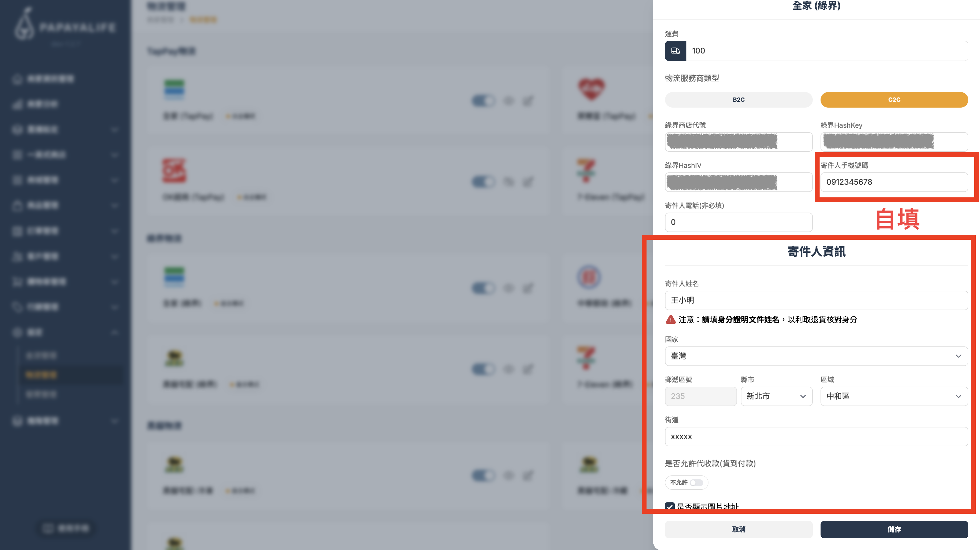
Task: Click the FamilyMart logo in first card
Action: point(174,89)
